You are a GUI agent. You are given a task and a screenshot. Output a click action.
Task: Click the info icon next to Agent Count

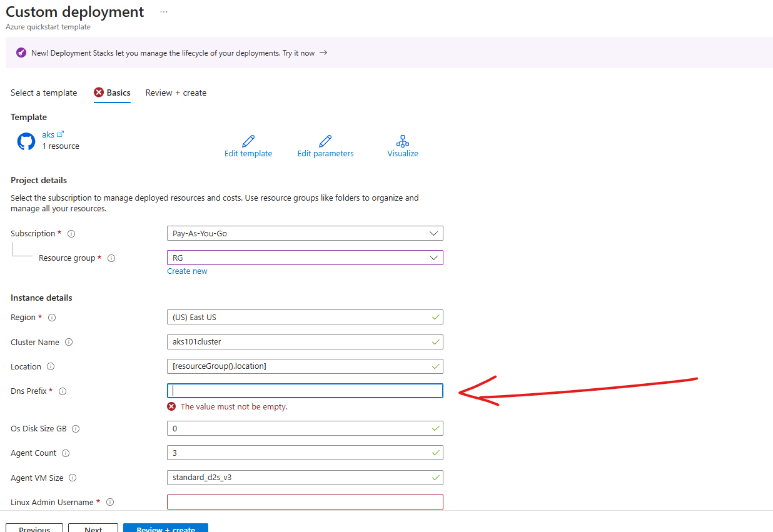pos(66,453)
